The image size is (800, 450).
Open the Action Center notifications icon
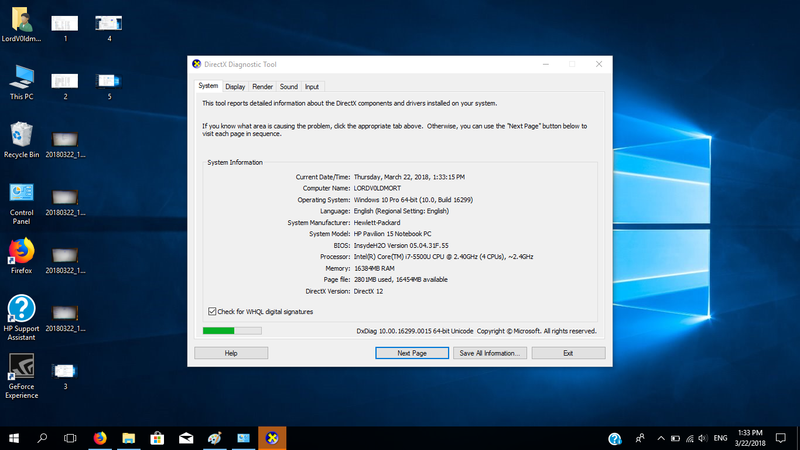tap(779, 438)
